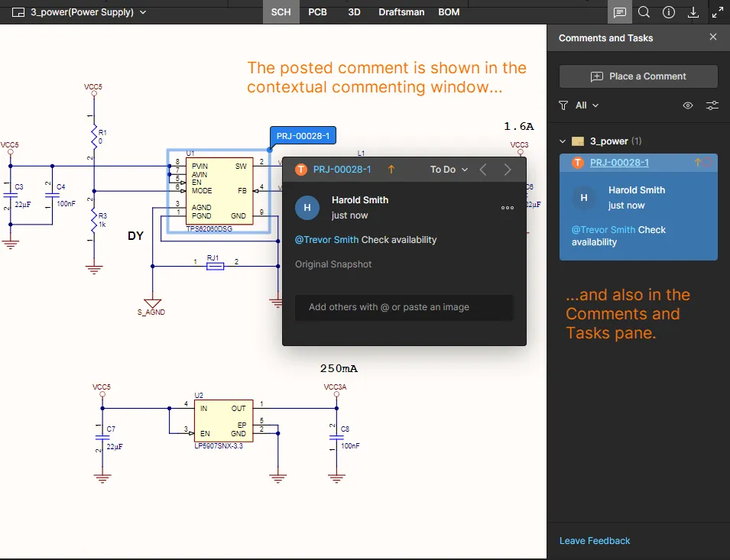Switch to the PCB tab
The image size is (730, 560).
[318, 12]
